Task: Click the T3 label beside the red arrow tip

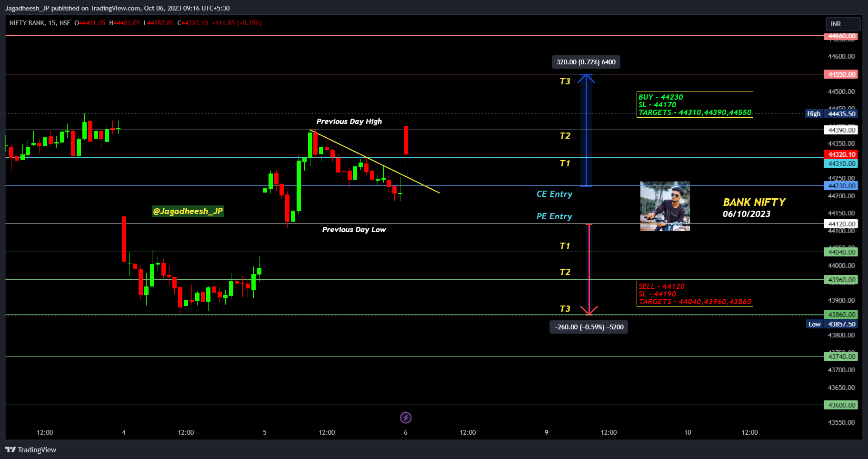Action: point(565,309)
